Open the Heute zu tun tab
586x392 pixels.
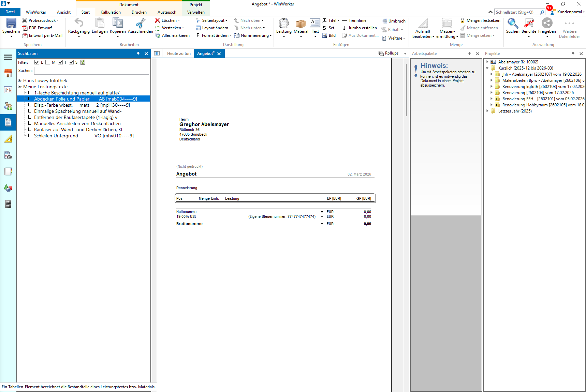coord(179,54)
